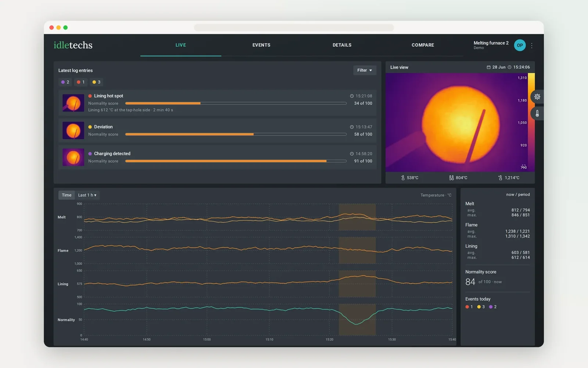Open the Lining hot spot log entry
This screenshot has height=368, width=588.
217,103
